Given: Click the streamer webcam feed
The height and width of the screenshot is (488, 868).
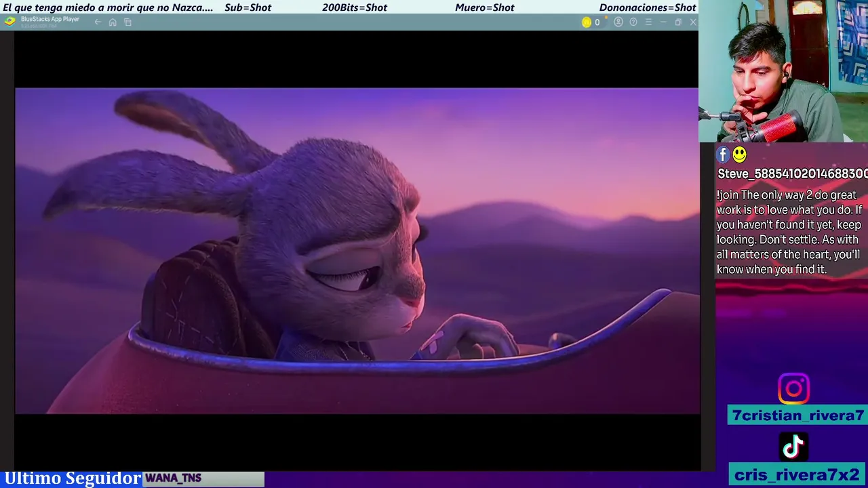Looking at the screenshot, I should pyautogui.click(x=783, y=71).
